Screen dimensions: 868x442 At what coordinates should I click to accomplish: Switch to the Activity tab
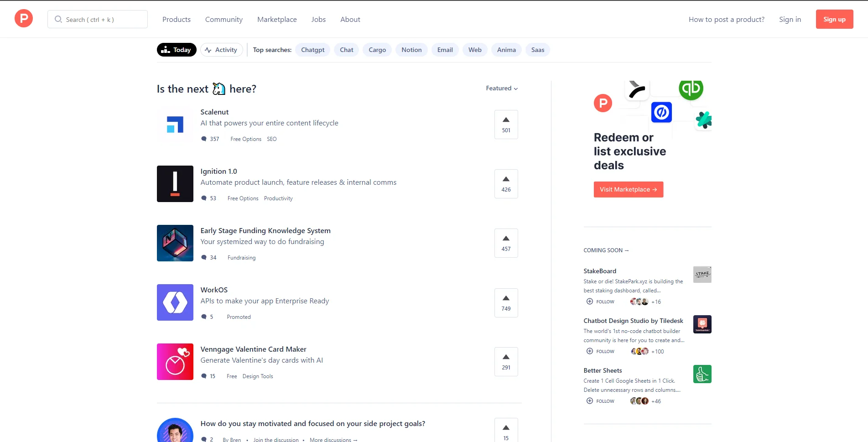(222, 50)
